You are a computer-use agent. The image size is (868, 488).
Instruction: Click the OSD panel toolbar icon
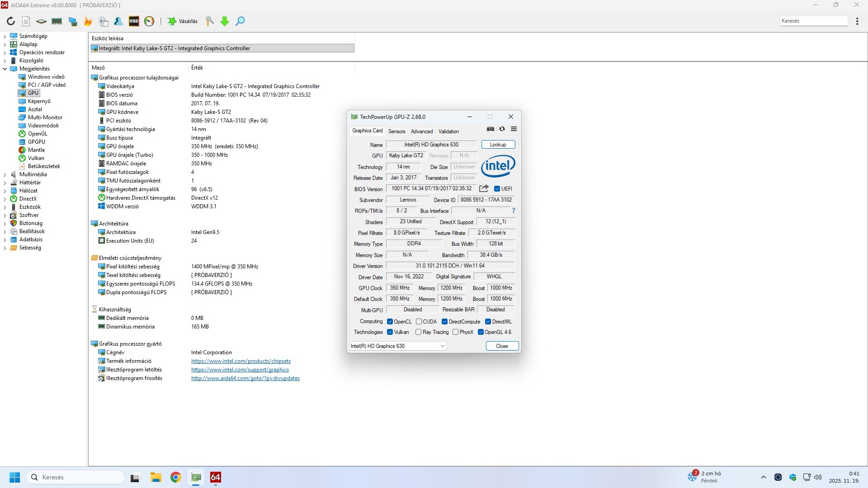(x=134, y=21)
